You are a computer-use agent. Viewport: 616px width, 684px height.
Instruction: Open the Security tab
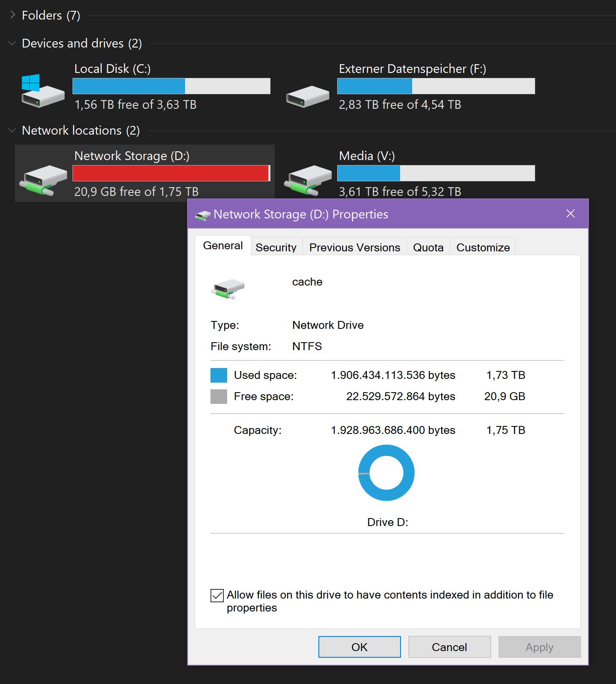[x=276, y=247]
